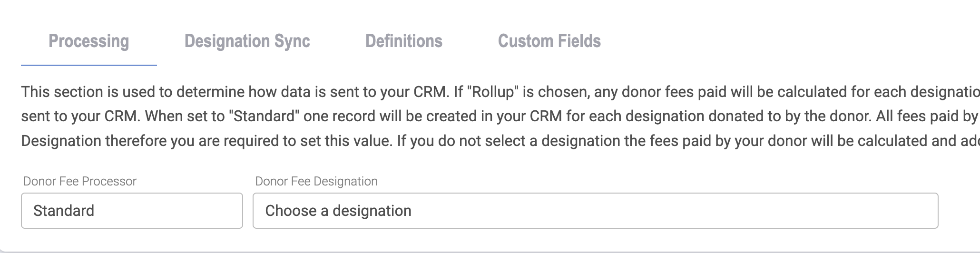This screenshot has width=980, height=253.
Task: Click the "Standard" value in the processor field
Action: tap(64, 211)
